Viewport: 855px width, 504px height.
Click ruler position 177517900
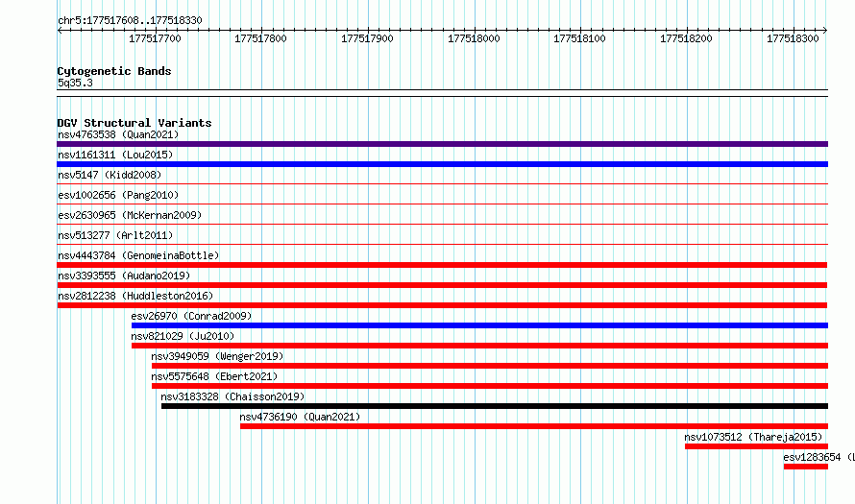pos(367,38)
